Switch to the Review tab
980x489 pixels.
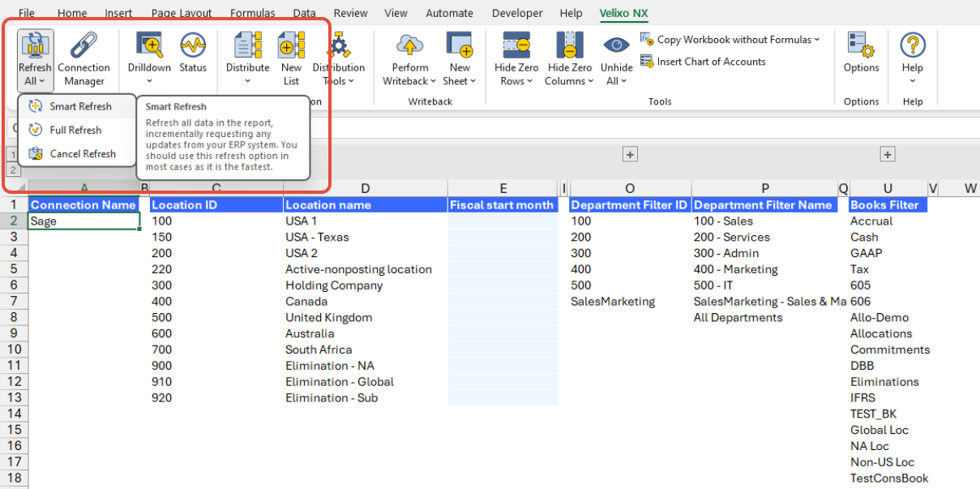click(x=350, y=13)
